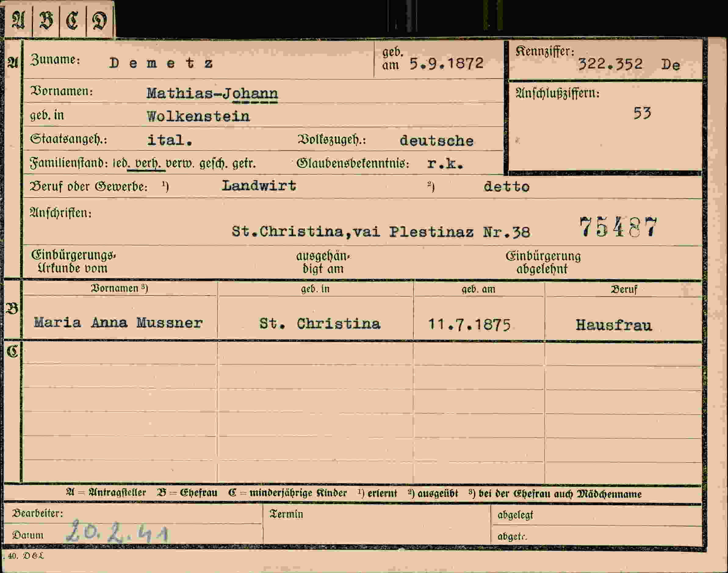Click the wife's birth date '11.7.1875'
This screenshot has height=573, width=728.
469,325
